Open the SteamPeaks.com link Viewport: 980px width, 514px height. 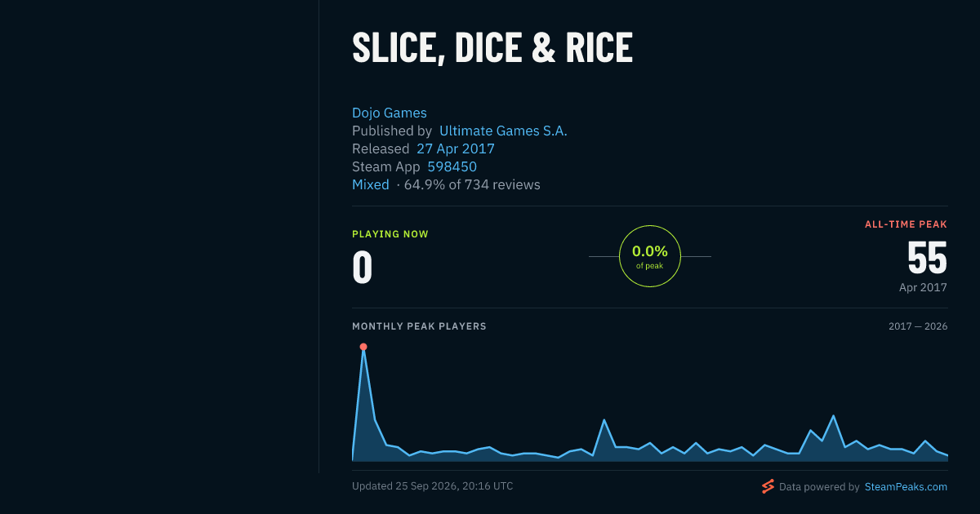point(906,487)
